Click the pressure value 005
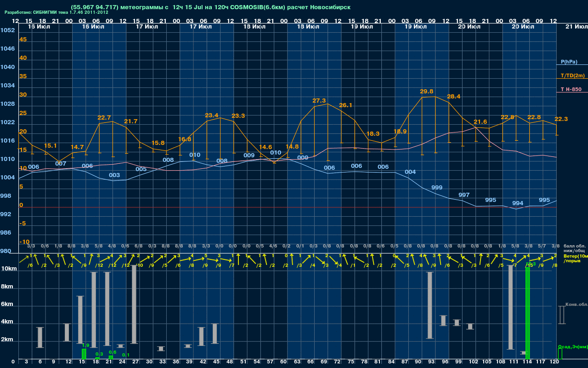This screenshot has height=368, width=588. 141,169
